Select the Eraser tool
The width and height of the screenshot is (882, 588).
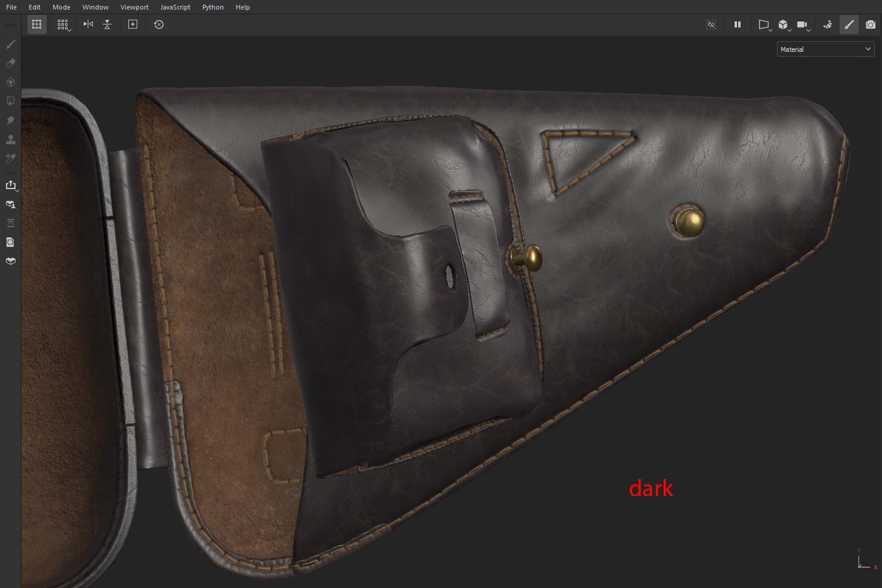tap(10, 63)
